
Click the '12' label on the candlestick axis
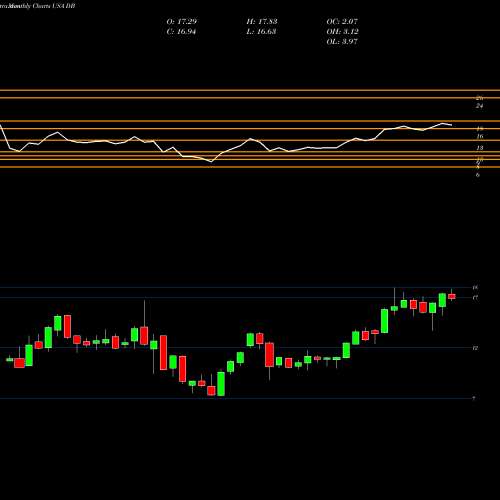pos(475,348)
